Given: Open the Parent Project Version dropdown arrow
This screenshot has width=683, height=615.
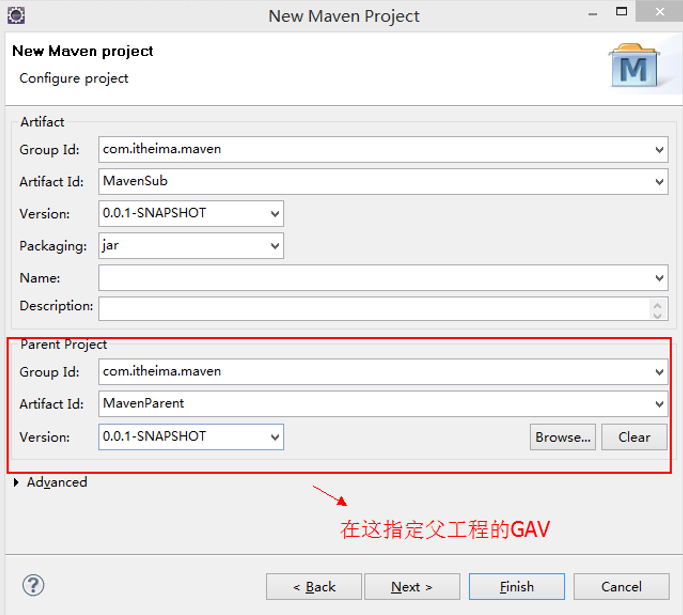Looking at the screenshot, I should pos(275,437).
